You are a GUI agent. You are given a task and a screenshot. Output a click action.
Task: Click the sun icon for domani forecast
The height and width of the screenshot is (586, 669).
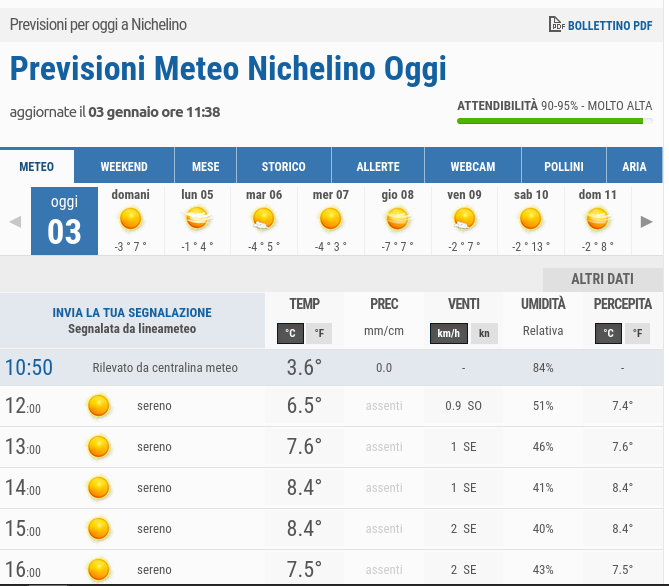pyautogui.click(x=130, y=218)
